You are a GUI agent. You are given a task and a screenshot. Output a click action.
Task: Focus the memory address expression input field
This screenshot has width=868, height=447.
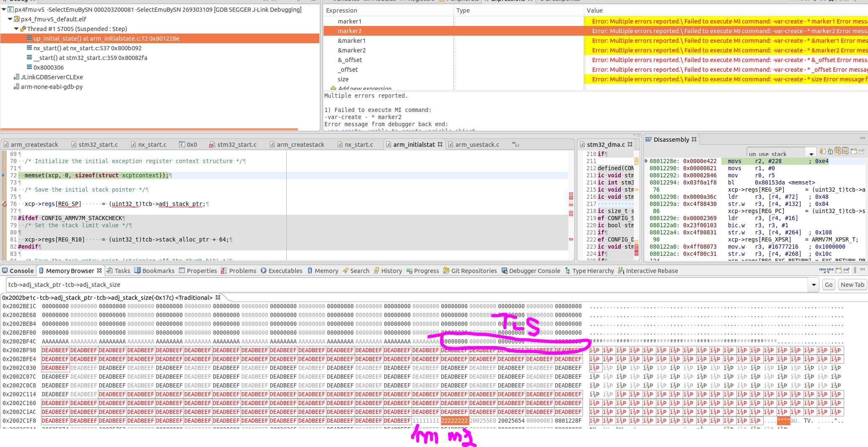(407, 285)
